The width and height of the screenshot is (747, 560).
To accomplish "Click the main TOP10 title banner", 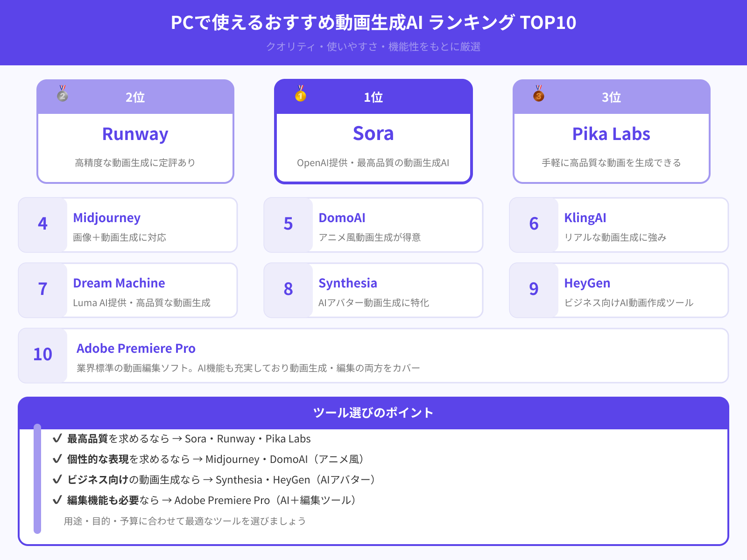I will 373,22.
